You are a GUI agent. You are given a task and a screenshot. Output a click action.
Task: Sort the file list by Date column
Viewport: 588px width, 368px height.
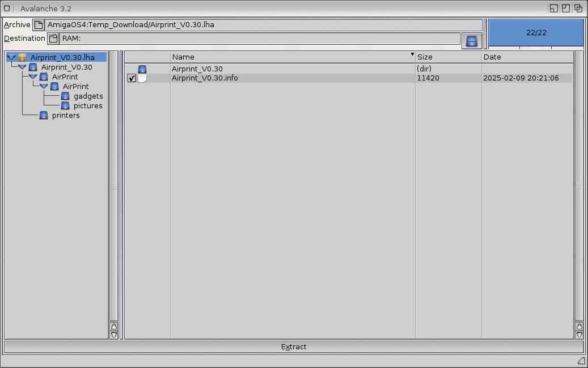[527, 57]
